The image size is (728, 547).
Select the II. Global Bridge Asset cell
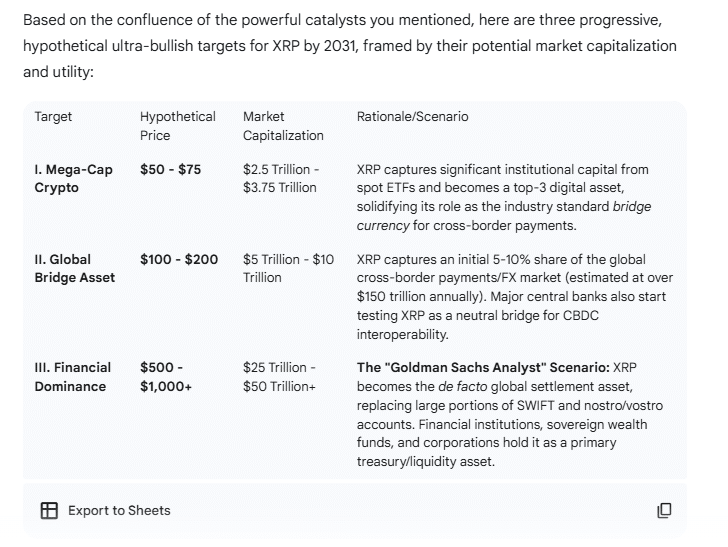pyautogui.click(x=75, y=268)
